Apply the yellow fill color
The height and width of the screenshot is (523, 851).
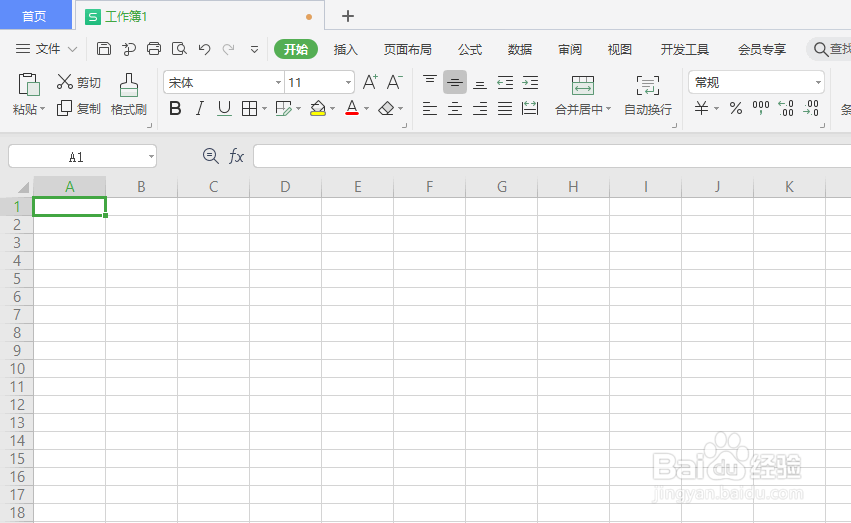click(x=317, y=109)
